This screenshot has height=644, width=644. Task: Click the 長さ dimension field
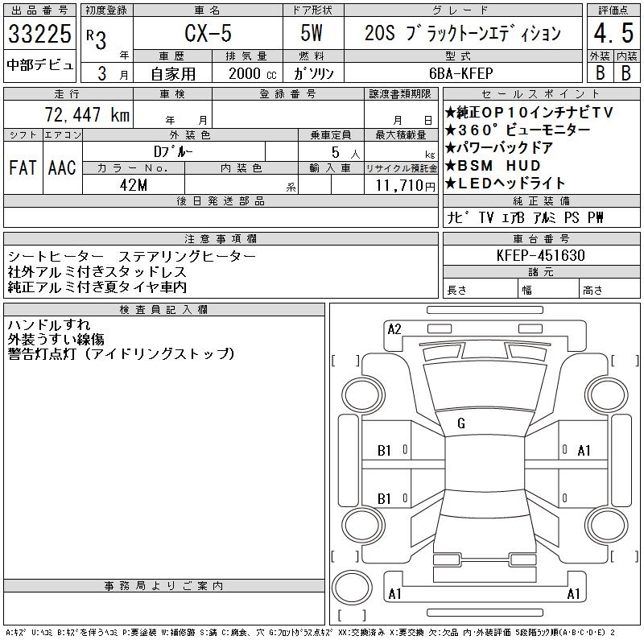481,290
